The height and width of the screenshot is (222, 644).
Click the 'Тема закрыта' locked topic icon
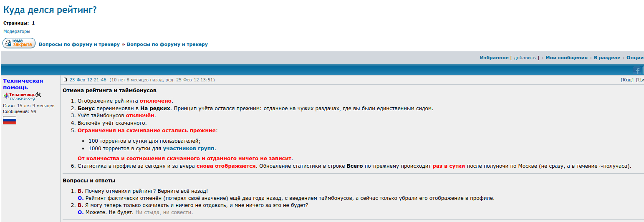pos(19,43)
